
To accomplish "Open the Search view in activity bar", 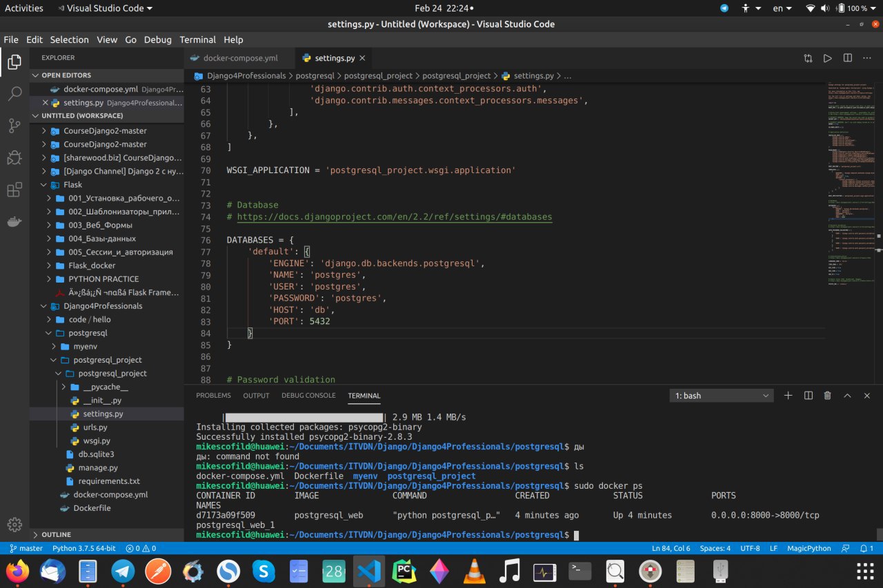I will pos(14,94).
